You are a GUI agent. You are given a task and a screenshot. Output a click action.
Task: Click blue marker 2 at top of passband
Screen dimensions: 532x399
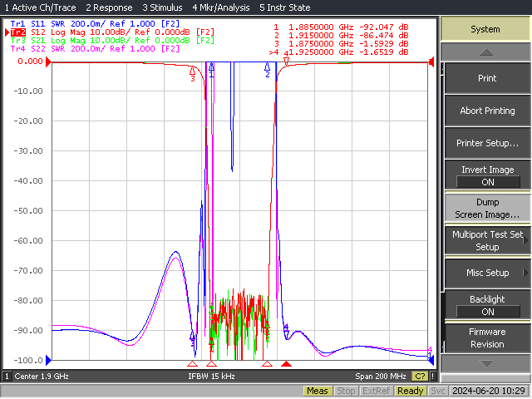click(268, 70)
